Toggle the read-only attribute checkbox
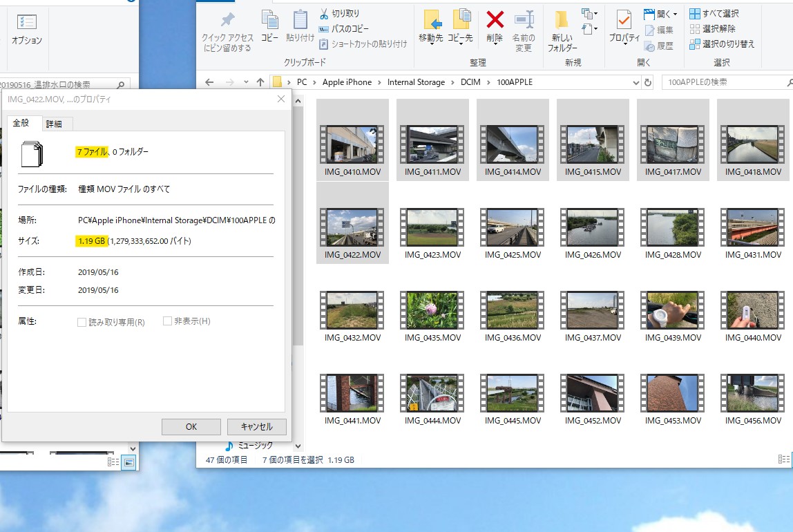The image size is (793, 532). (x=82, y=322)
